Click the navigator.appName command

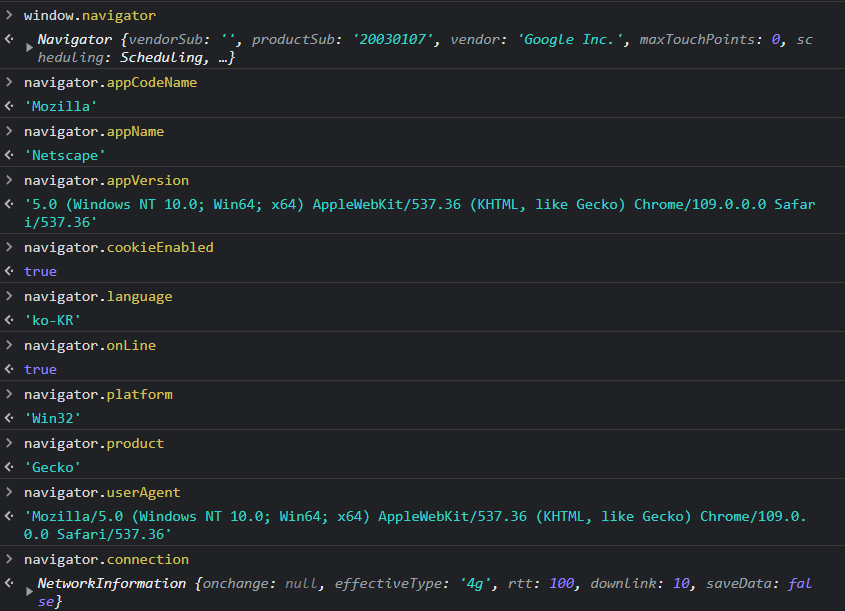[94, 131]
